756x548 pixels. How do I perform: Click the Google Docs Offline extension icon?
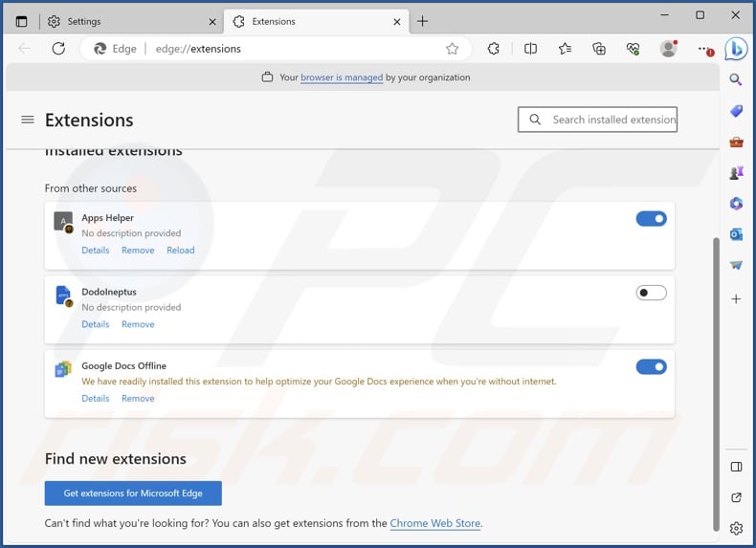[x=63, y=369]
